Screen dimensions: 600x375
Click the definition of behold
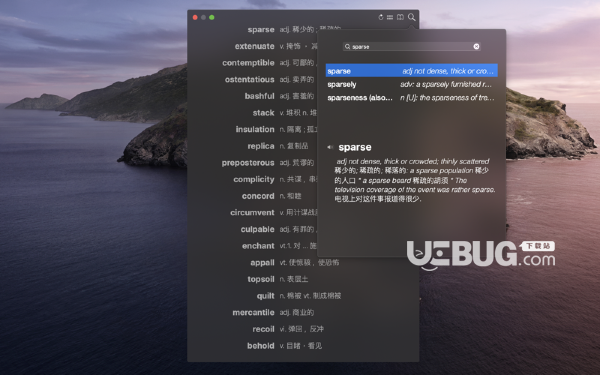301,346
